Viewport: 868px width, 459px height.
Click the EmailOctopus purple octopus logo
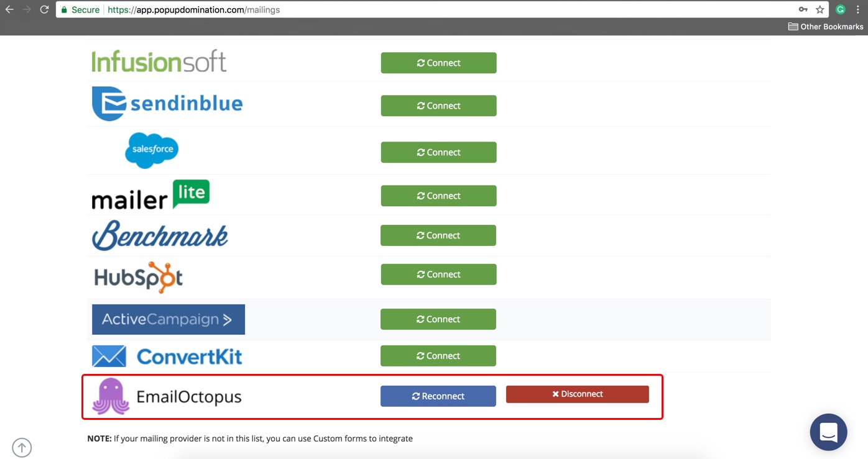111,396
